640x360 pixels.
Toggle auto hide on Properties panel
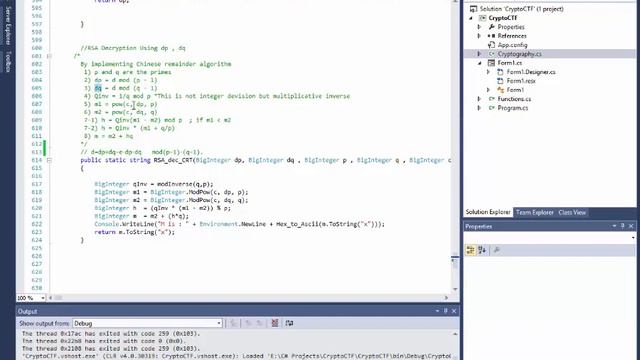[623, 226]
